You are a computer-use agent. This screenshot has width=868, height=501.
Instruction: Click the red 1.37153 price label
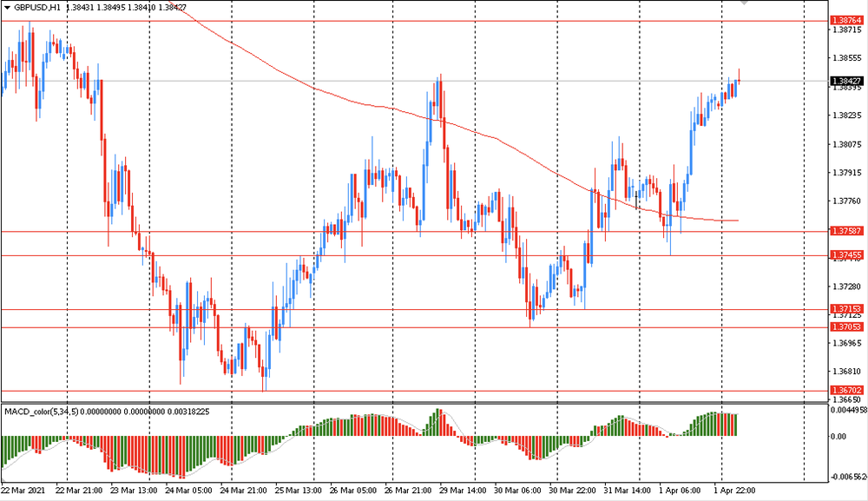[847, 309]
